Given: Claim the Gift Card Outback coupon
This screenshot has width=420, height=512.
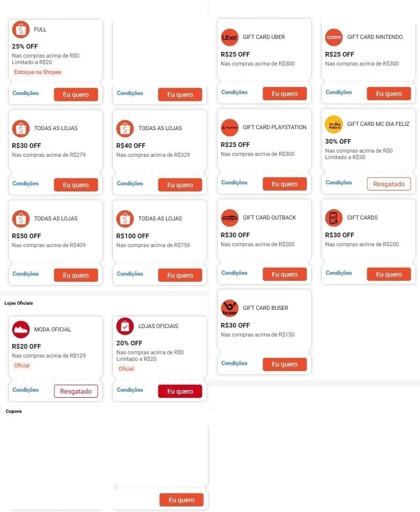Looking at the screenshot, I should point(285,274).
